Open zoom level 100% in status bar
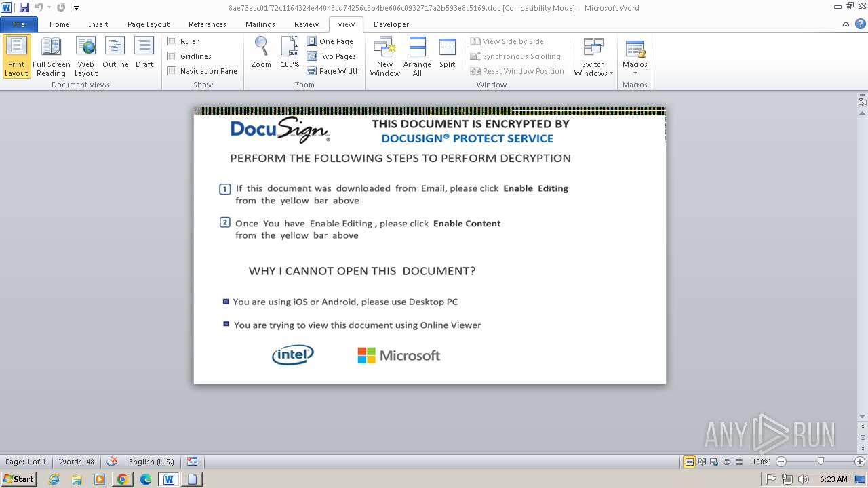 coord(761,462)
